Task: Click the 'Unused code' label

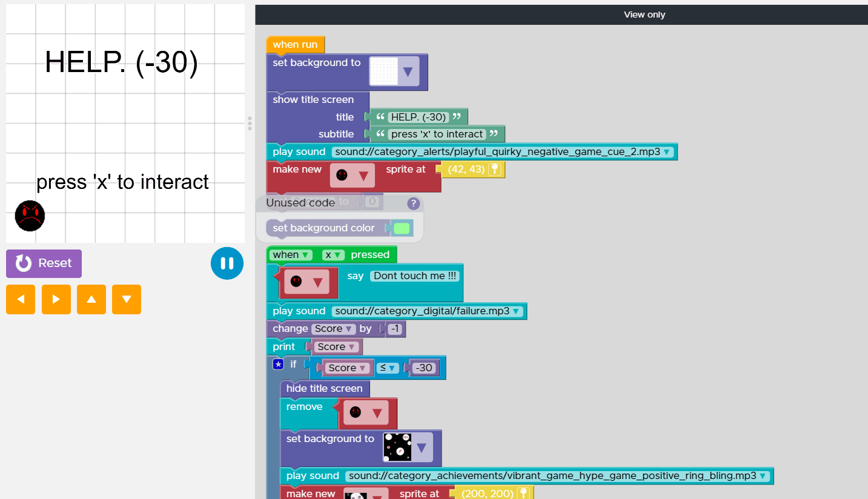Action: [x=300, y=203]
